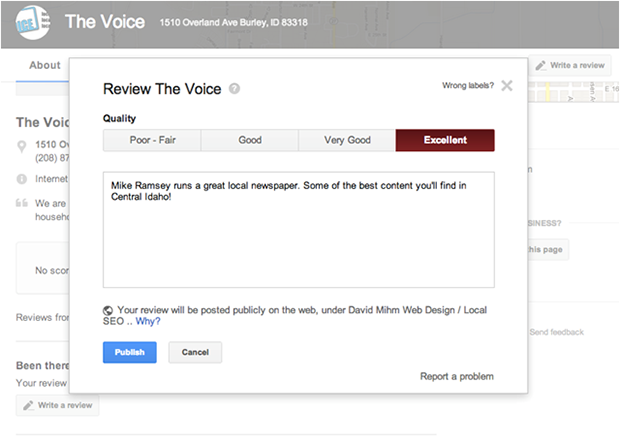Click the quotation mark icon in the sidebar
Screen dimensions: 620x444
[22, 203]
